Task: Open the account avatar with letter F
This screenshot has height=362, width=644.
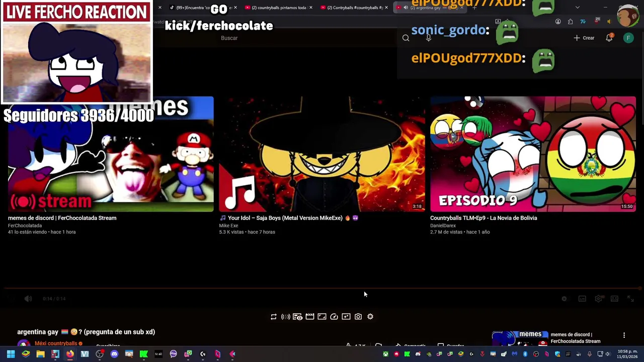Action: tap(628, 38)
